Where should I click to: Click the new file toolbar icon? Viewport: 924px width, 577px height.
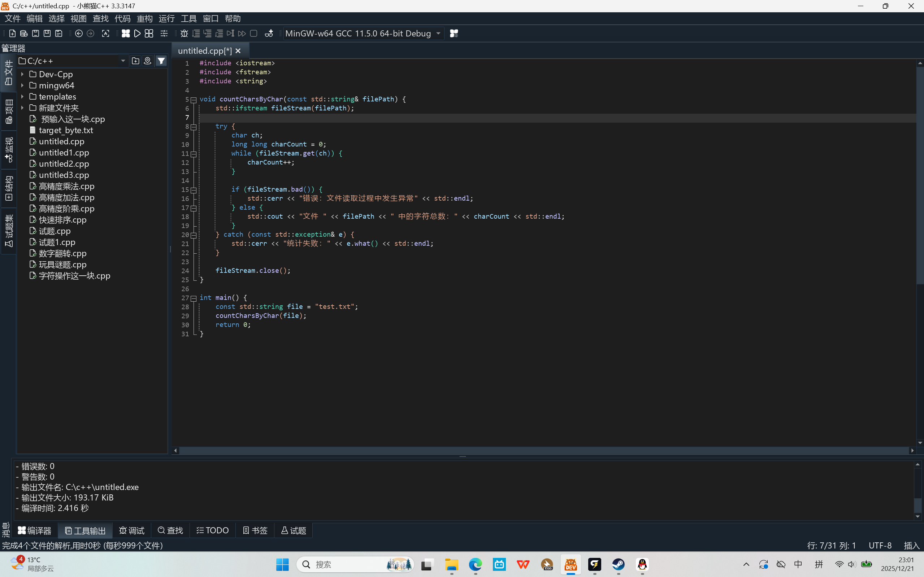tap(12, 34)
